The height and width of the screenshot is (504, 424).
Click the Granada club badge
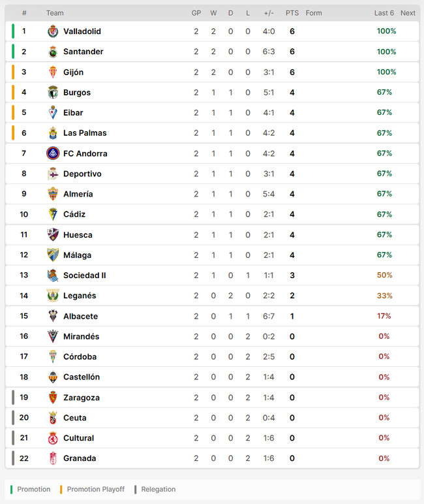53,458
